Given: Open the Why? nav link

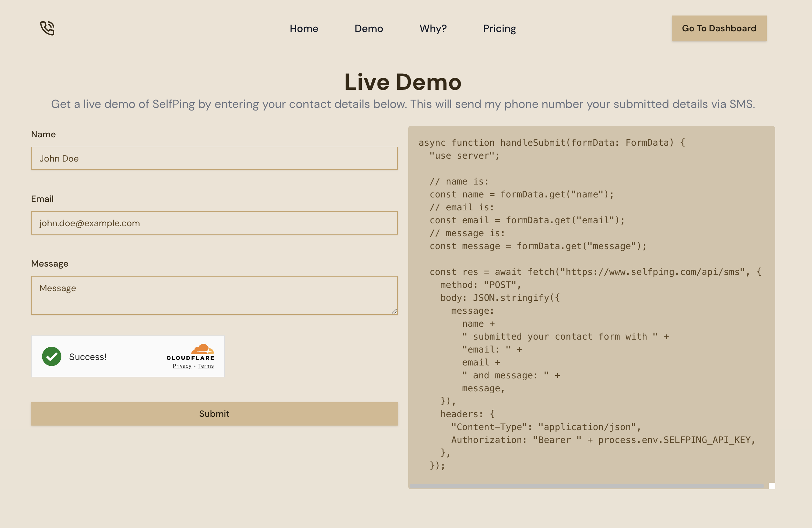Looking at the screenshot, I should 433,28.
